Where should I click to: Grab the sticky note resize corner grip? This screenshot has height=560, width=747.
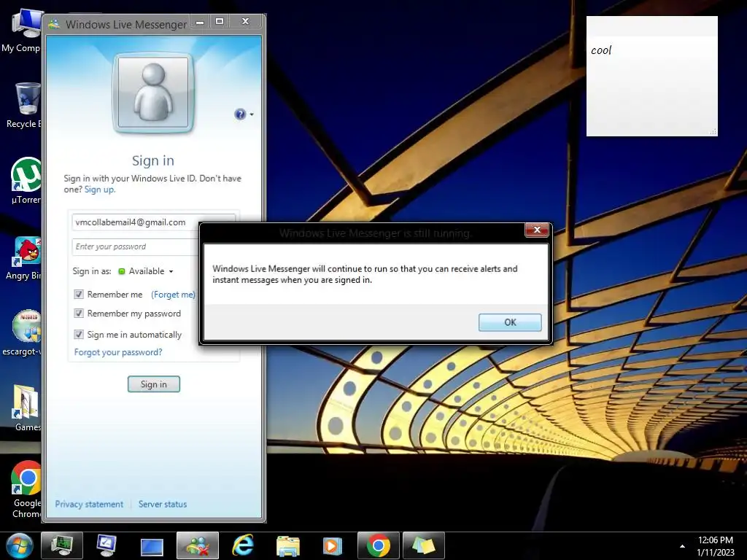[x=713, y=132]
